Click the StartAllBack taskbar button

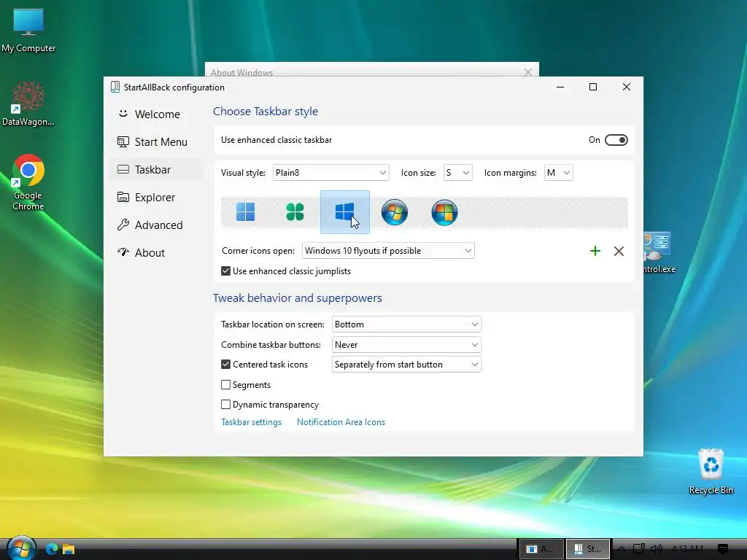(587, 549)
